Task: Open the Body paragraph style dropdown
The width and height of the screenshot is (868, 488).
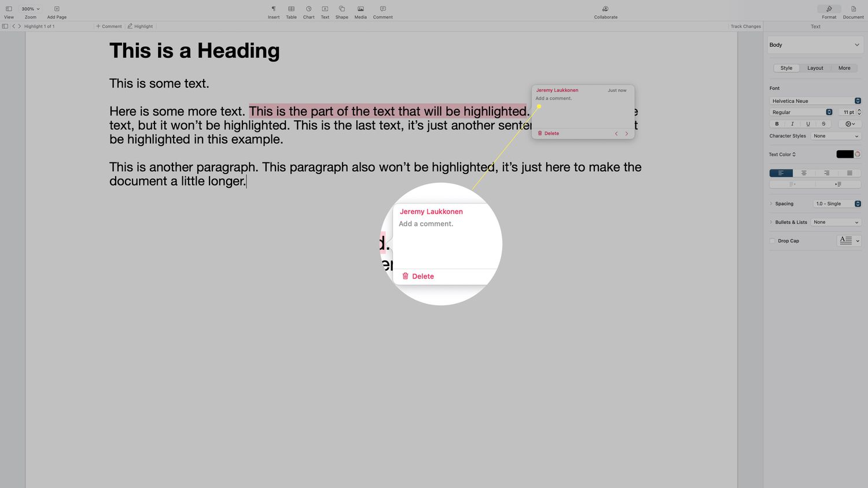Action: click(x=815, y=45)
